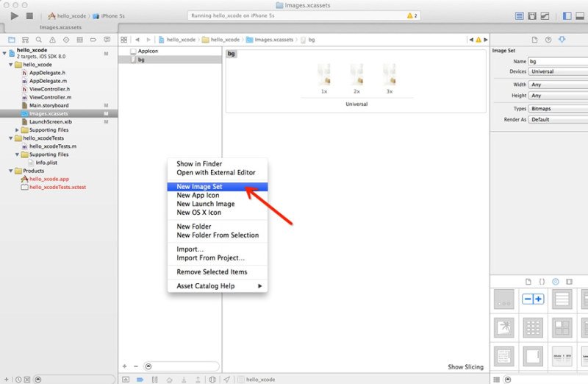Viewport: 588px width, 384px height.
Task: Open Asset Catalog Help submenu
Action: pyautogui.click(x=217, y=286)
